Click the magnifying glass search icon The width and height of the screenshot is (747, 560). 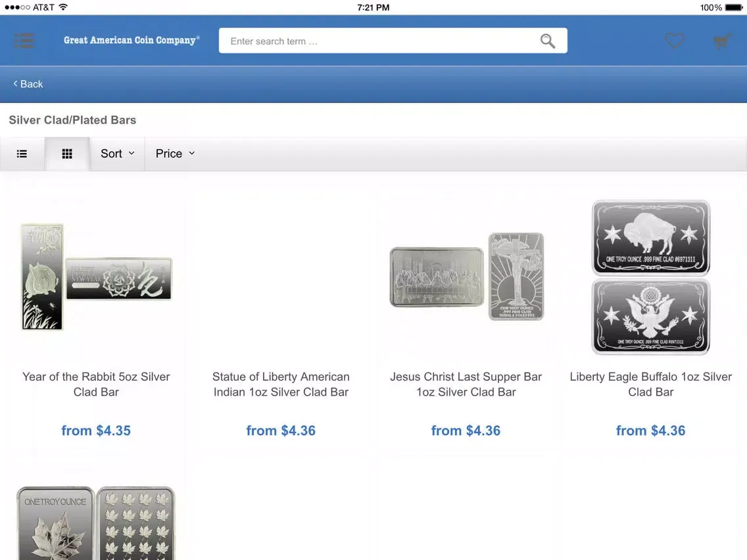[547, 41]
